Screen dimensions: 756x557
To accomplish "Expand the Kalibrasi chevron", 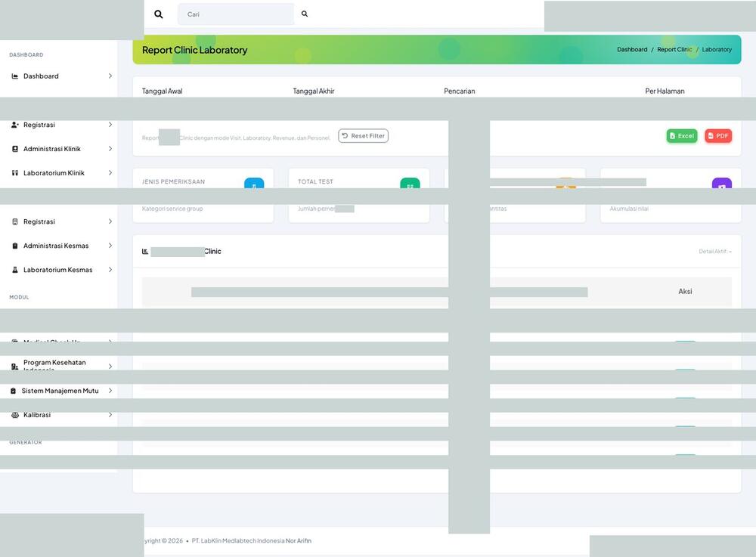I will click(x=110, y=415).
